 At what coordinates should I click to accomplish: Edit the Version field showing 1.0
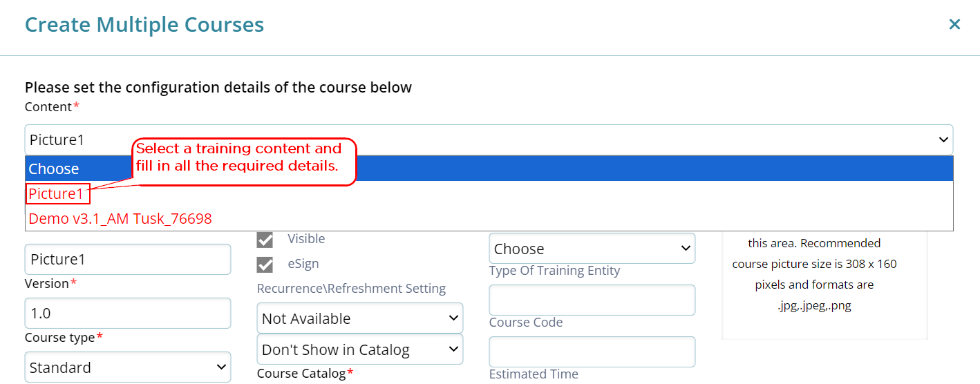coord(128,313)
